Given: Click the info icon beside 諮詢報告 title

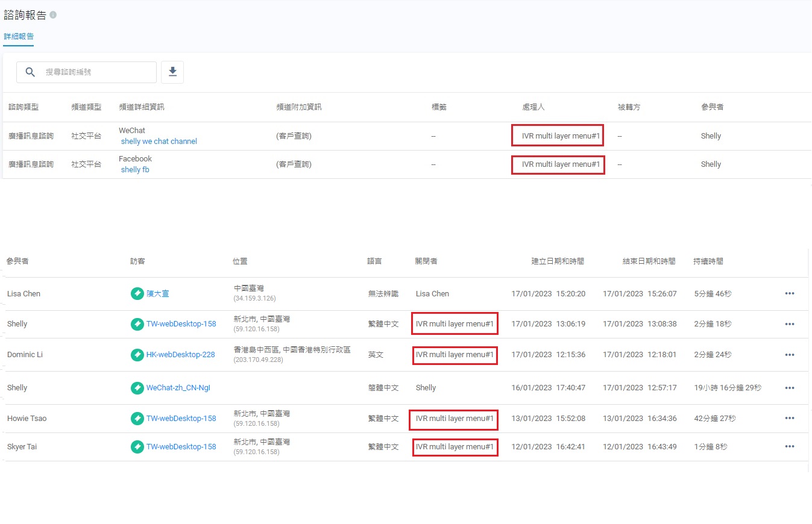Looking at the screenshot, I should pyautogui.click(x=53, y=15).
